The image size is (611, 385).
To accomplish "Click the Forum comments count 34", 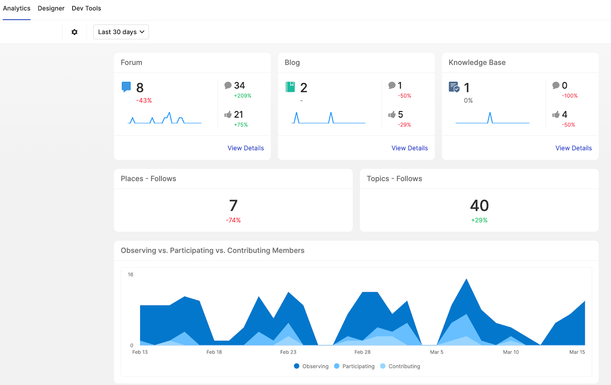I will coord(239,85).
